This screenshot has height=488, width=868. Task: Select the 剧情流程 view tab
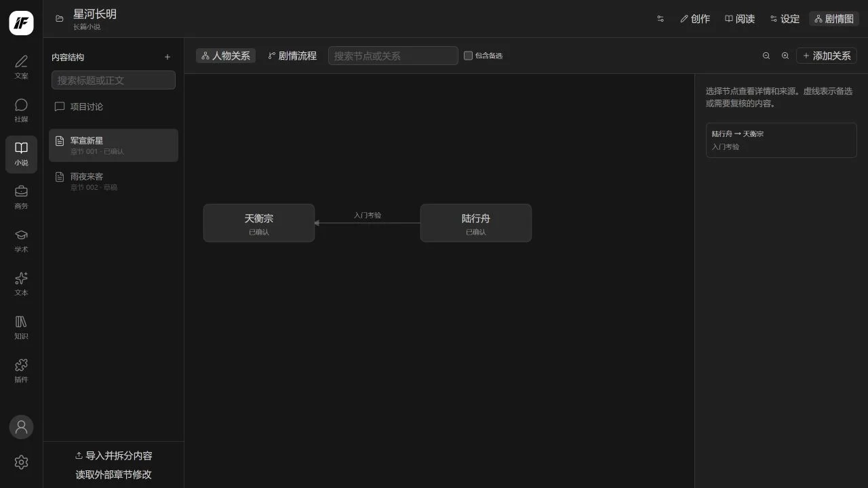292,56
